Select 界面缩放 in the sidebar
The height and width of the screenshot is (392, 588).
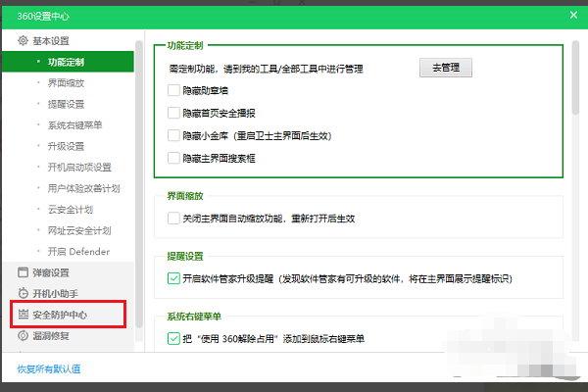[x=66, y=83]
